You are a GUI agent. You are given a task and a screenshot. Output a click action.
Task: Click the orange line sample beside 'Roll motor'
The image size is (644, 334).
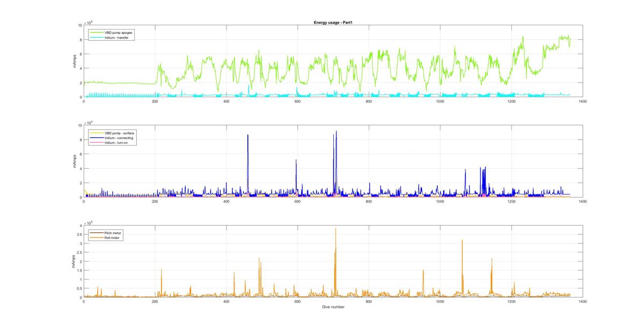(96, 238)
